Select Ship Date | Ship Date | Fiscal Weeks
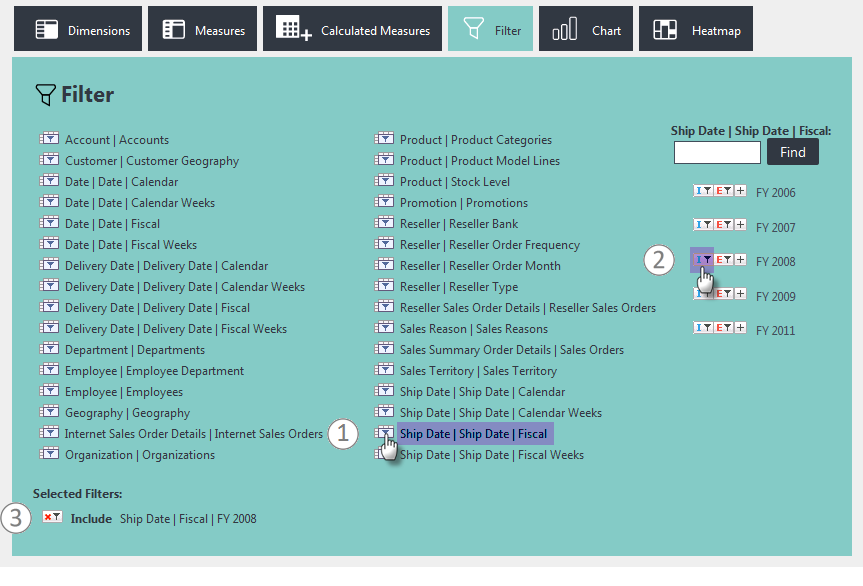This screenshot has height=586, width=863. click(492, 454)
